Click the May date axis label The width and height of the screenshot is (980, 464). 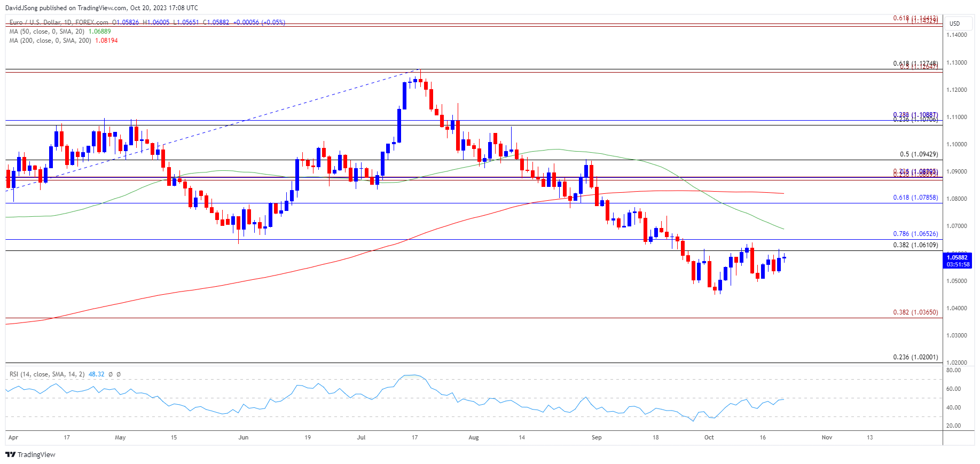tap(120, 437)
